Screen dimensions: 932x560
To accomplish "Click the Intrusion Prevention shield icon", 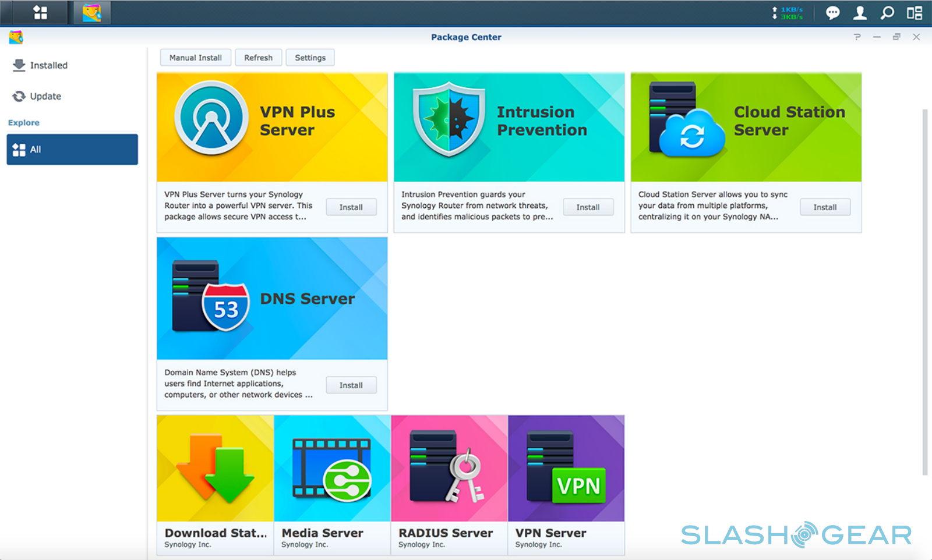I will pos(449,119).
